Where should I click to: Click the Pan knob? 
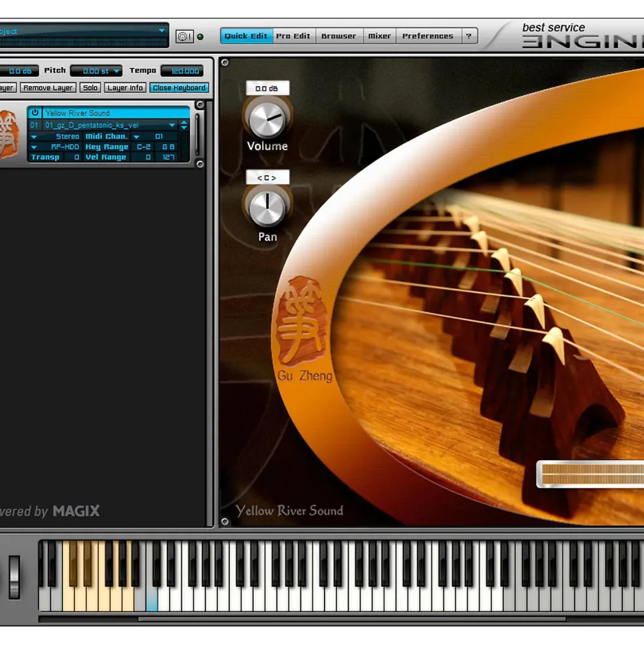(267, 209)
